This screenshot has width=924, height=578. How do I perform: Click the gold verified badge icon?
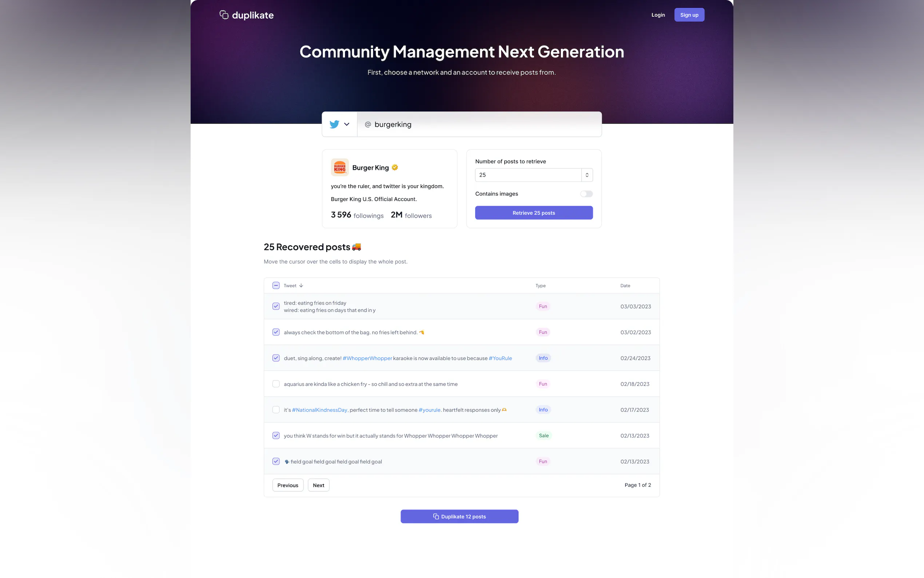(395, 167)
